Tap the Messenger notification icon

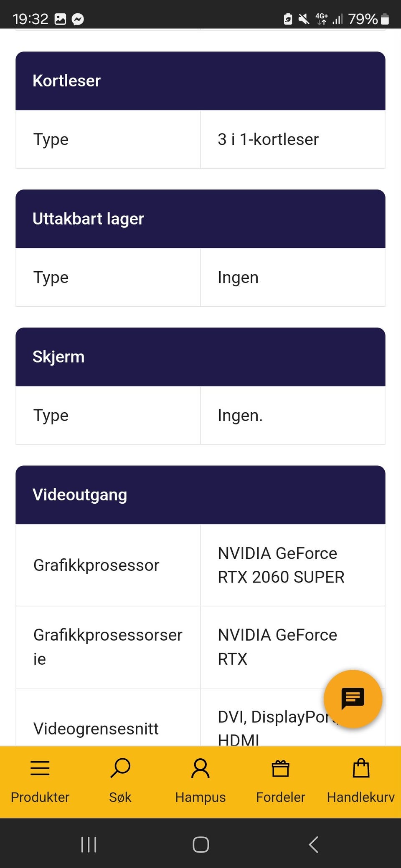(x=78, y=19)
